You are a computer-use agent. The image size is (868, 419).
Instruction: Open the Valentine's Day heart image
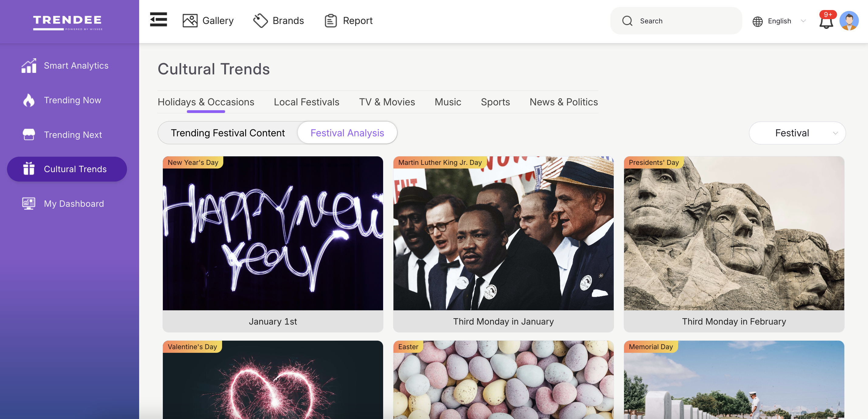273,380
